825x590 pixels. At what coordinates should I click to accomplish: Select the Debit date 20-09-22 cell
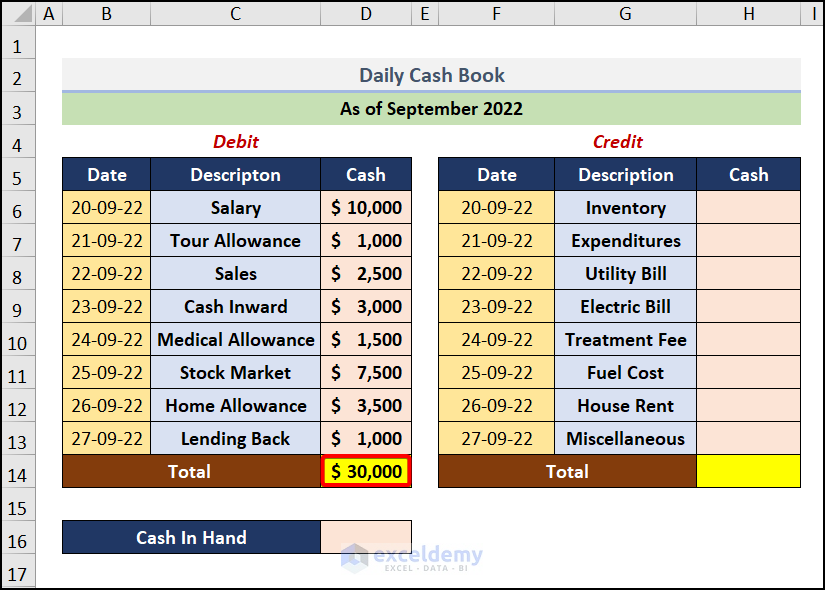pyautogui.click(x=107, y=207)
